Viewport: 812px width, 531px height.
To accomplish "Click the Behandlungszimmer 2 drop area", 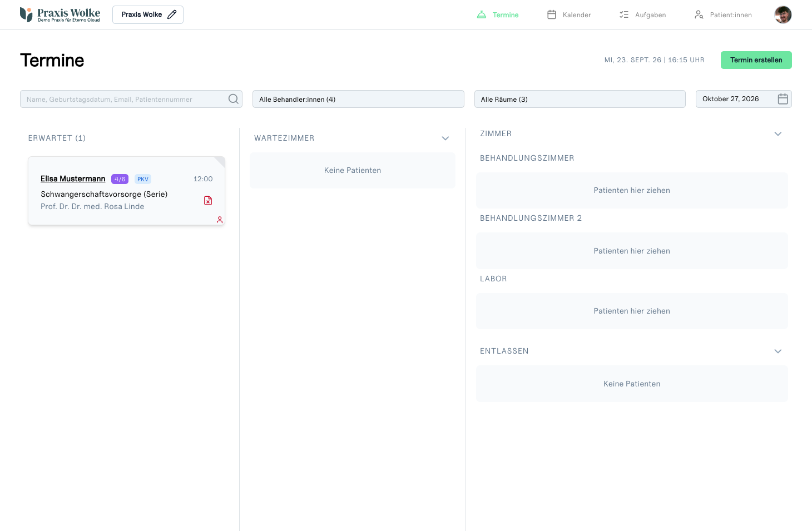I will (632, 251).
